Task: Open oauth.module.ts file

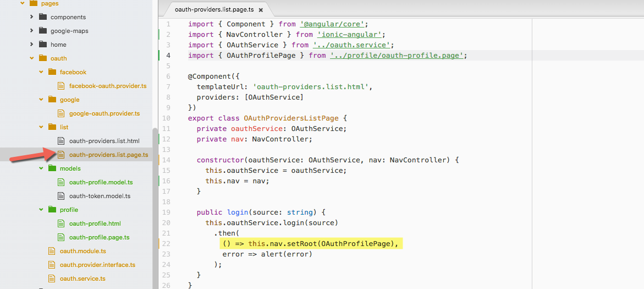Action: [x=83, y=251]
